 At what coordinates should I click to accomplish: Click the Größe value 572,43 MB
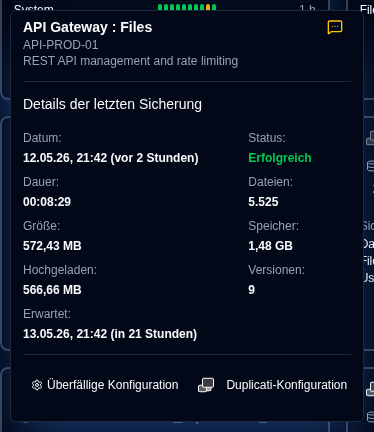click(52, 246)
